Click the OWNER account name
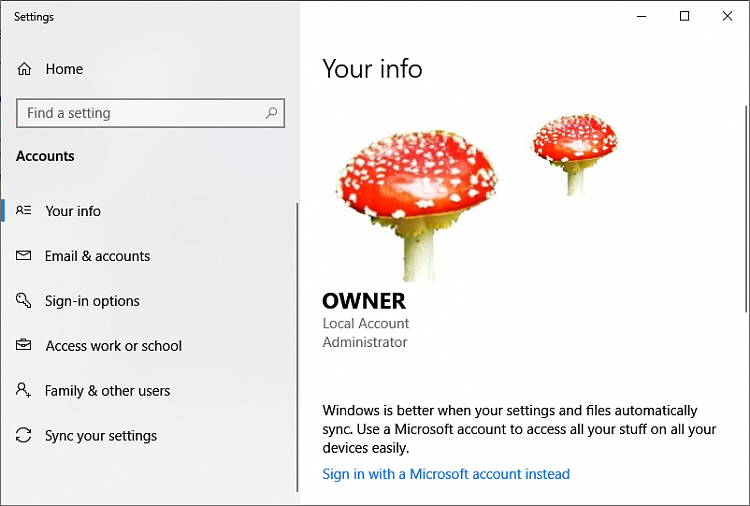The image size is (750, 506). point(364,301)
